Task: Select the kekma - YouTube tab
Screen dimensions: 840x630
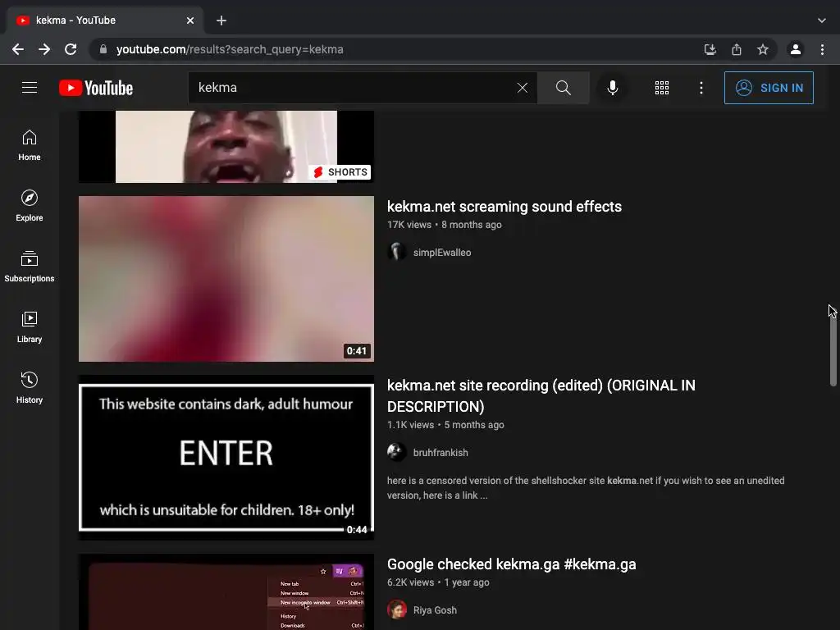Action: coord(104,21)
